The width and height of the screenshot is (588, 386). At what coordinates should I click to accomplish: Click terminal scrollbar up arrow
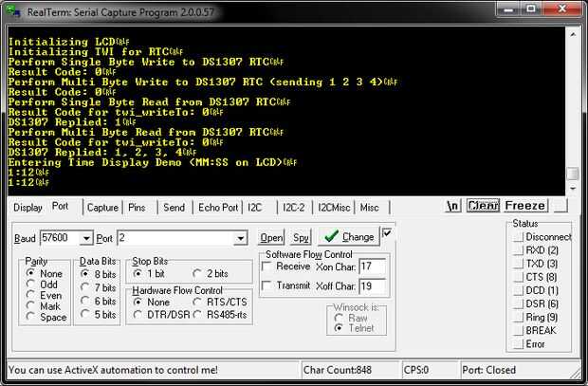coord(573,34)
